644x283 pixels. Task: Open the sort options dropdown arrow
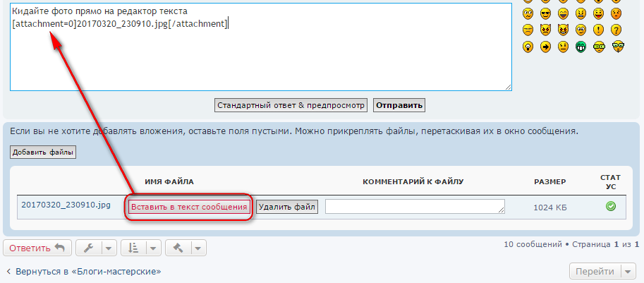[x=154, y=248]
